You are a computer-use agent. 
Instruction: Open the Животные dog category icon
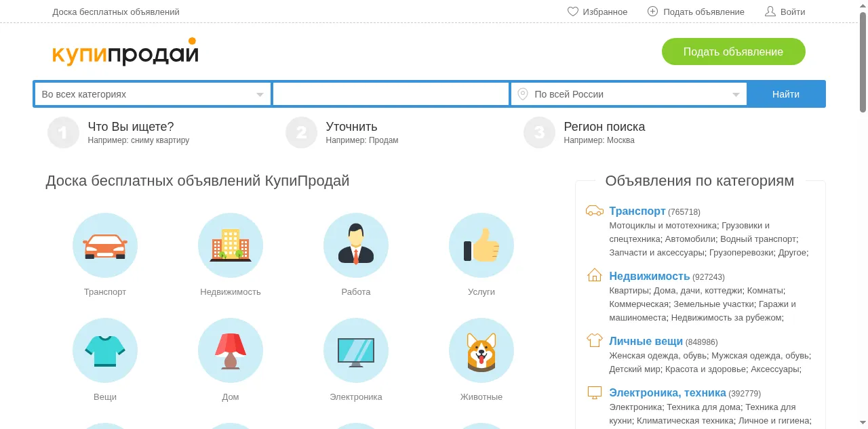tap(481, 350)
